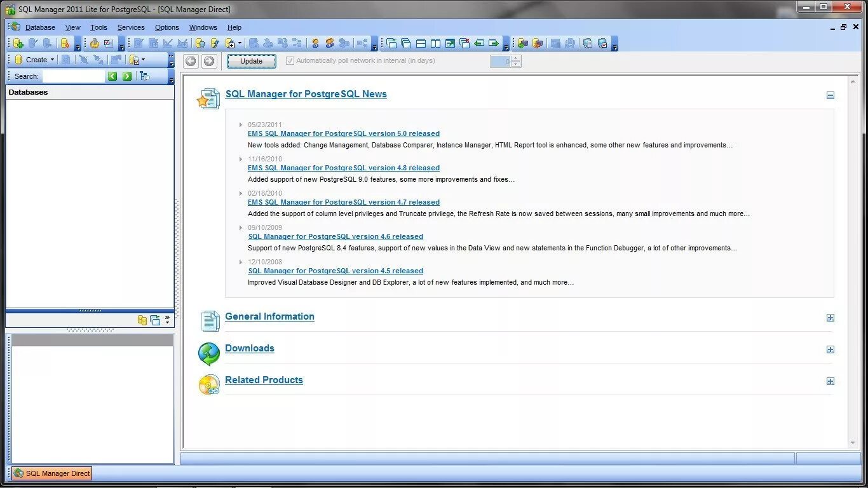Click the tree search magnifier icon
Screen dimensions: 868x488
145,76
